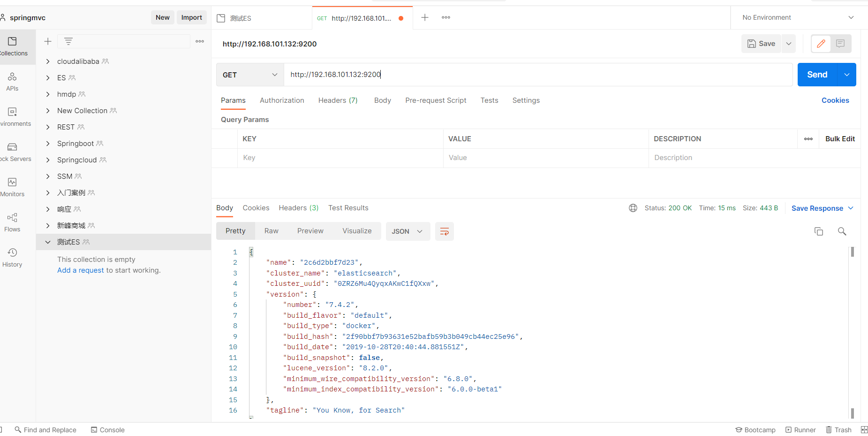Open the comments icon beside pencil
The height and width of the screenshot is (436, 868).
[840, 44]
